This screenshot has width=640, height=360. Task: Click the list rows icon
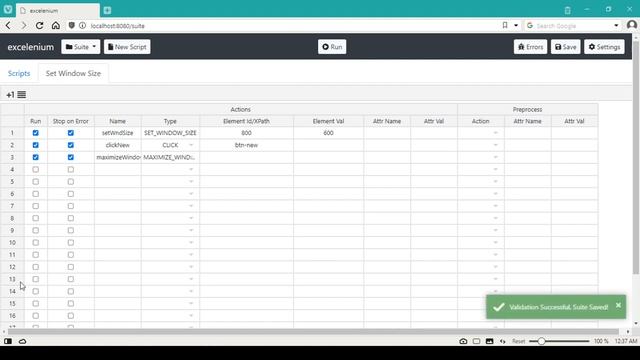pyautogui.click(x=22, y=95)
